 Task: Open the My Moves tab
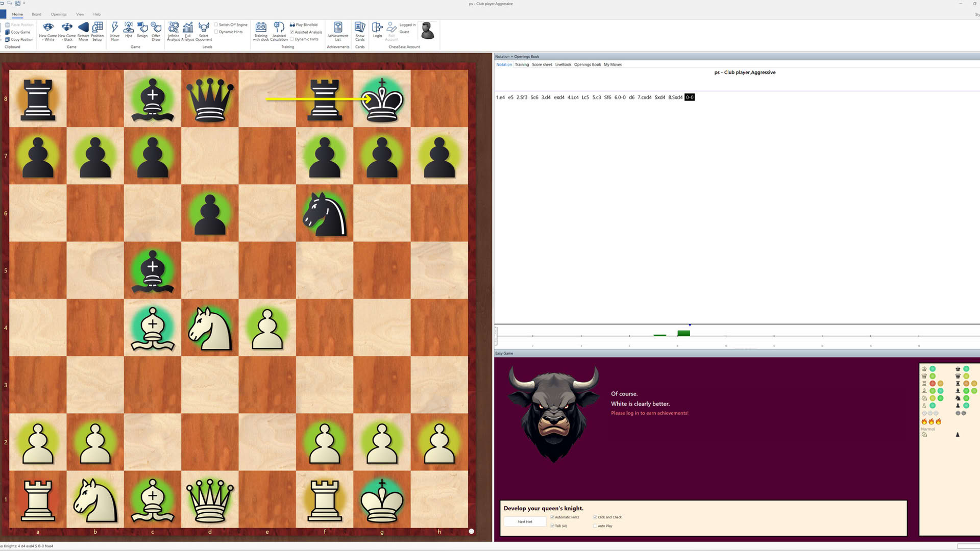[x=612, y=65]
